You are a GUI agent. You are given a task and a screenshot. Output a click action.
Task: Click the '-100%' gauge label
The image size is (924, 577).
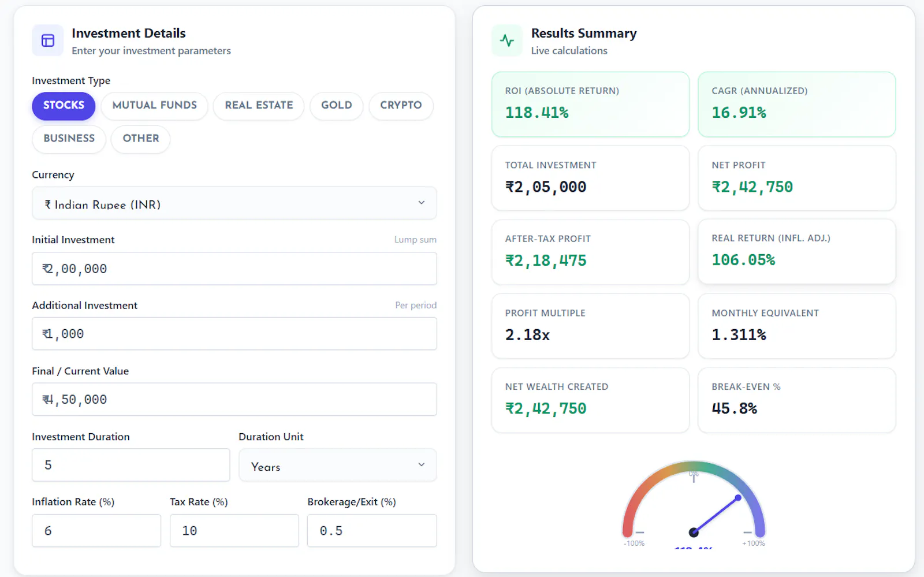point(634,544)
